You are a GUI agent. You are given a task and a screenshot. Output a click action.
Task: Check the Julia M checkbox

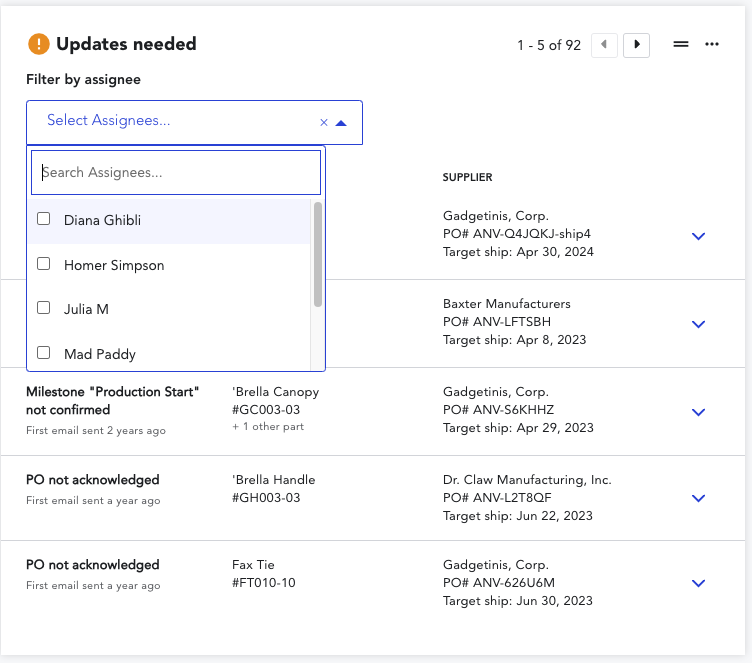click(x=44, y=308)
